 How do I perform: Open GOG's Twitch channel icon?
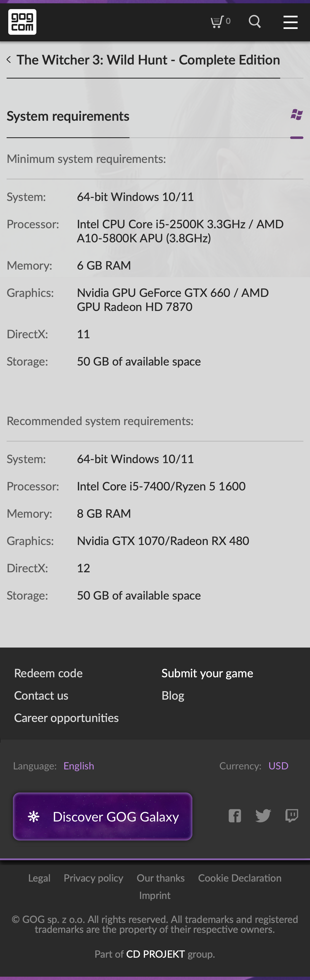(x=291, y=816)
